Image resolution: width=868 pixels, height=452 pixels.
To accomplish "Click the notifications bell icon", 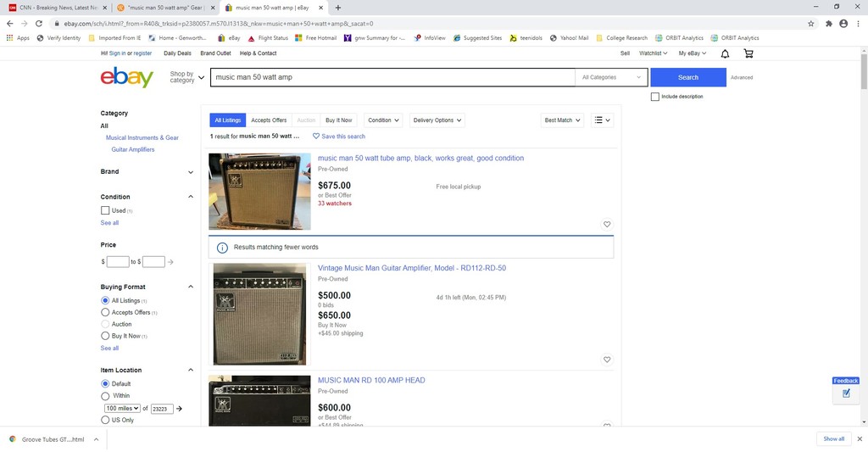I will [x=725, y=53].
